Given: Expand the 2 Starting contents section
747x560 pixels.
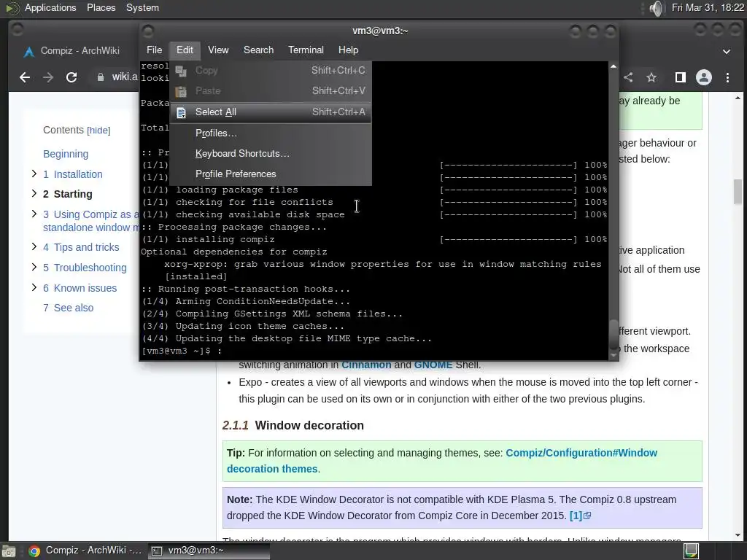Looking at the screenshot, I should point(34,193).
